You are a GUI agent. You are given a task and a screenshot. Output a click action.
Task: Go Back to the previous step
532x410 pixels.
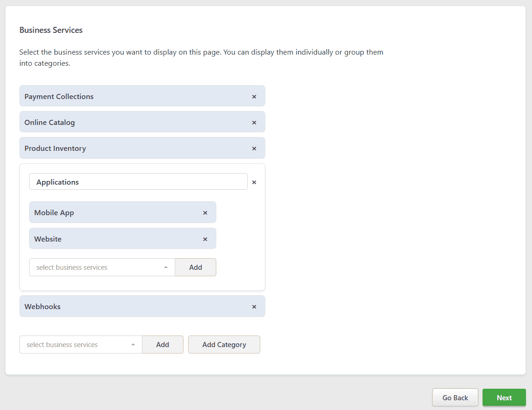(x=455, y=398)
